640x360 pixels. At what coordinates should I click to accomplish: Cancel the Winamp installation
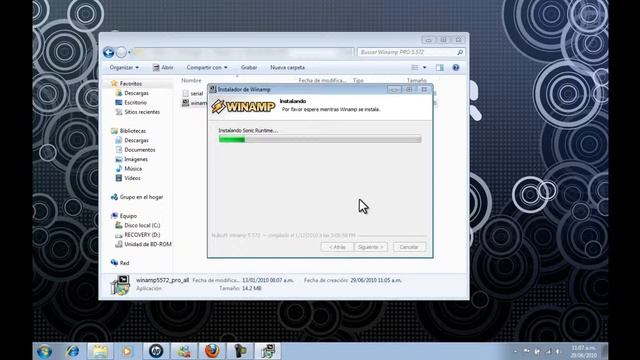coord(409,247)
